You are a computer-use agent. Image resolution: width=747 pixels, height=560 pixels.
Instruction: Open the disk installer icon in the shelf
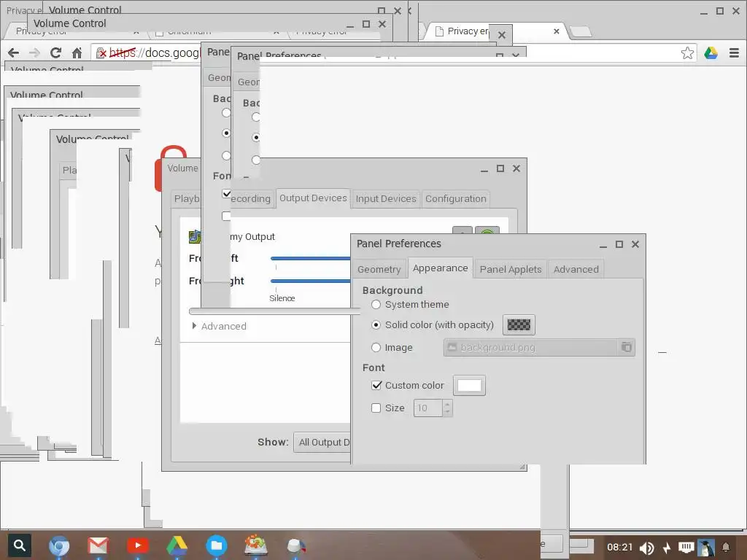256,545
